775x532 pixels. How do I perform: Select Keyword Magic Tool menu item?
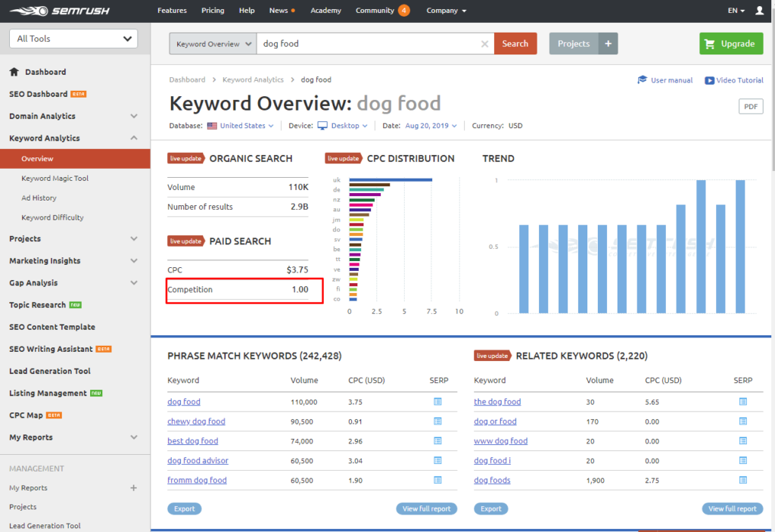(x=54, y=179)
